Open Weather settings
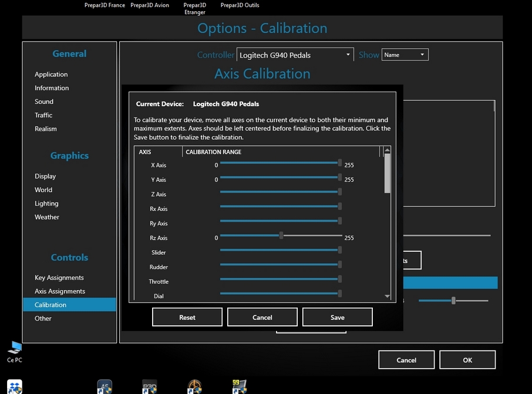The height and width of the screenshot is (394, 532). pos(47,217)
